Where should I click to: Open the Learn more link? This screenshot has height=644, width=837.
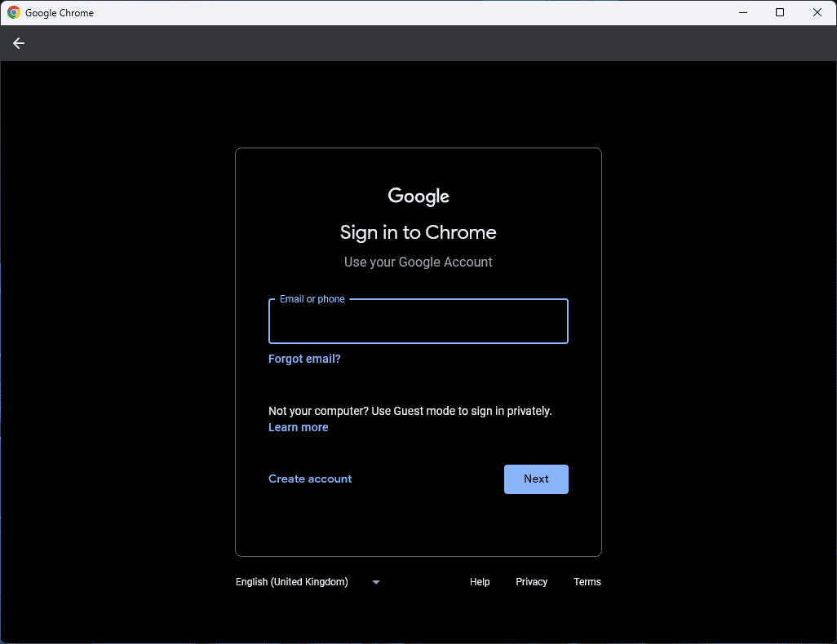(x=298, y=427)
